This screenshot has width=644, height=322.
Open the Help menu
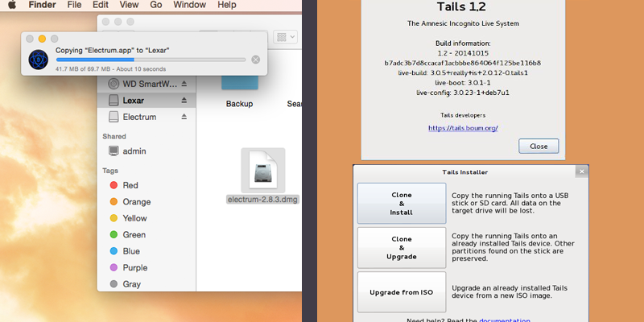point(227,5)
